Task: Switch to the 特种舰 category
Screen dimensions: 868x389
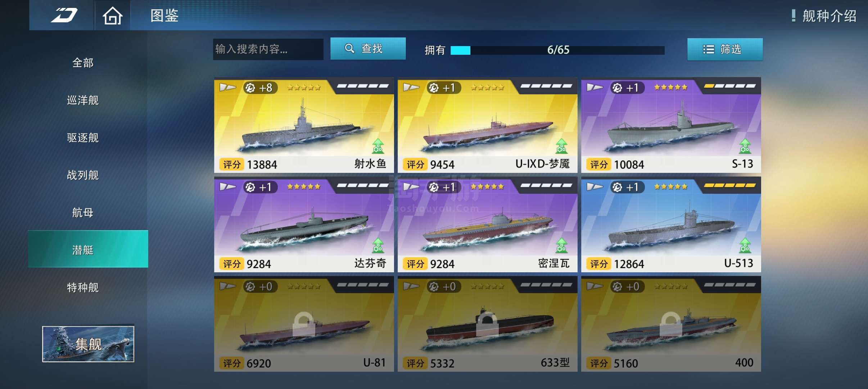Action: (83, 287)
